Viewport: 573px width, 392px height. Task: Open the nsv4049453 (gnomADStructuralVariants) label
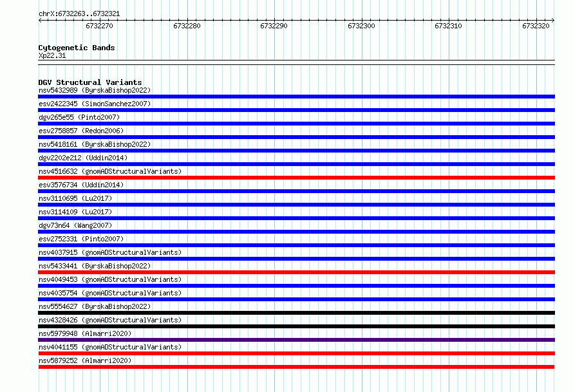pyautogui.click(x=110, y=279)
